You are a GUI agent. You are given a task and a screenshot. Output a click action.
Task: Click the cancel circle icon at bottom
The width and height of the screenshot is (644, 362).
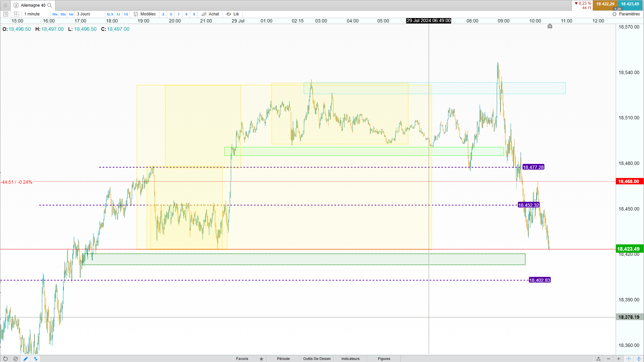pyautogui.click(x=15, y=359)
